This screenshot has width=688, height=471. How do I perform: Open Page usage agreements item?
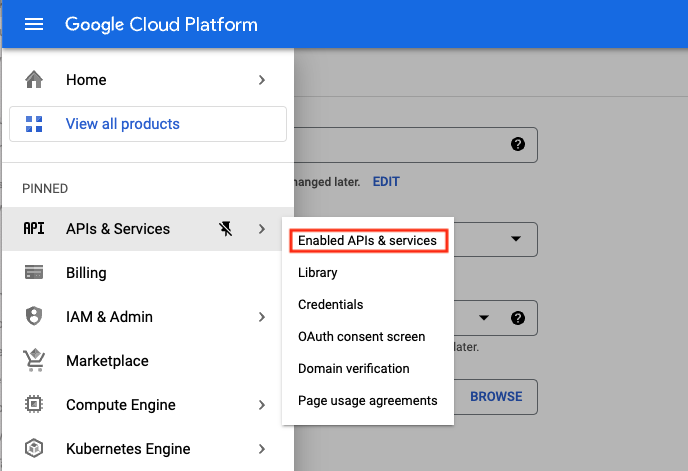[x=368, y=401]
